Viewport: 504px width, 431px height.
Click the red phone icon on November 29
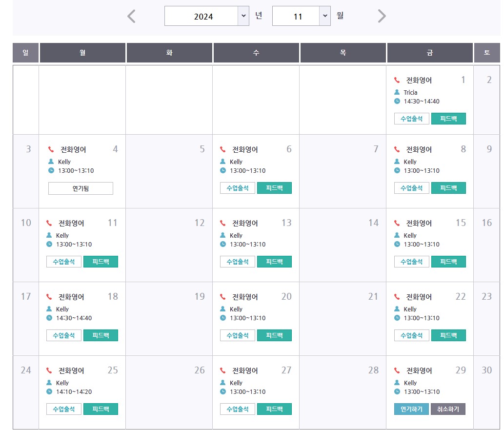397,370
